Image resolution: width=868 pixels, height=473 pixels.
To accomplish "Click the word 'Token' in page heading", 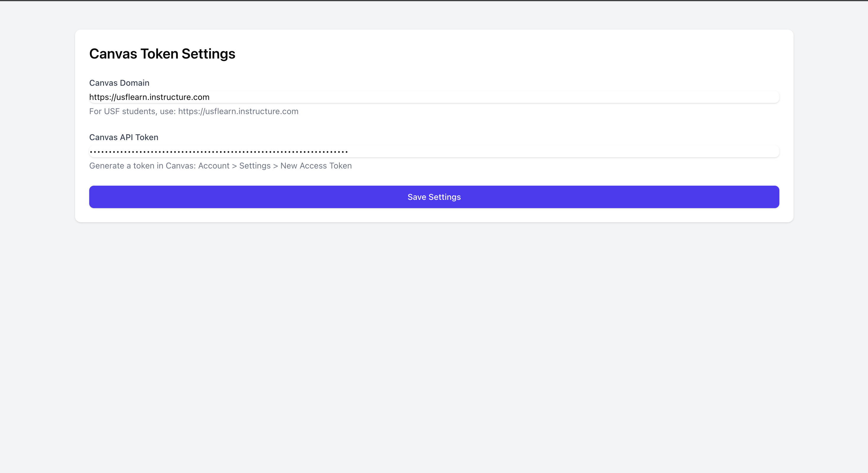I will coord(159,54).
